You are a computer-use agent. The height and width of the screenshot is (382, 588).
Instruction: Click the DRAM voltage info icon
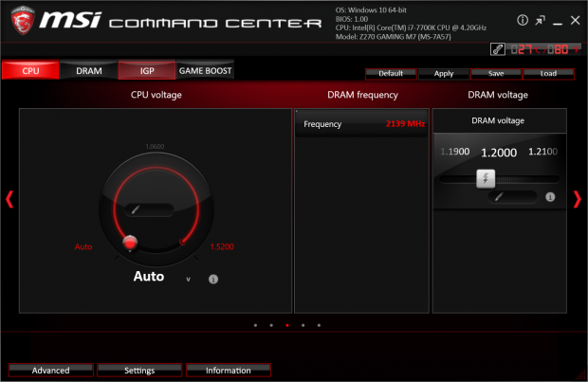click(550, 197)
